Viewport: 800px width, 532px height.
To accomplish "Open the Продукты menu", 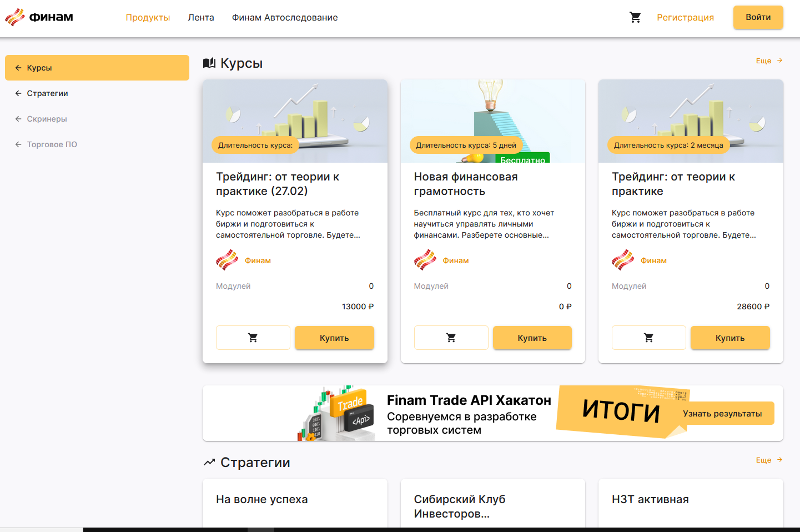I will tap(148, 17).
